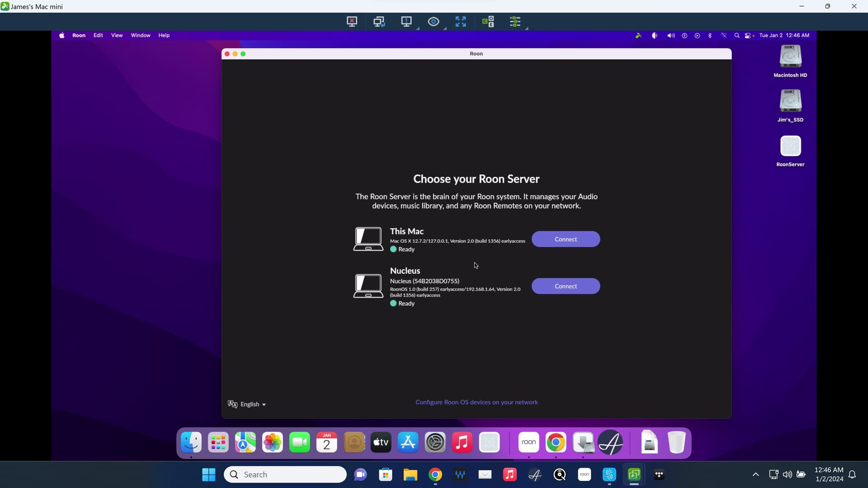The image size is (868, 488).
Task: Click the remote viewer eye toolbar icon
Action: point(433,21)
